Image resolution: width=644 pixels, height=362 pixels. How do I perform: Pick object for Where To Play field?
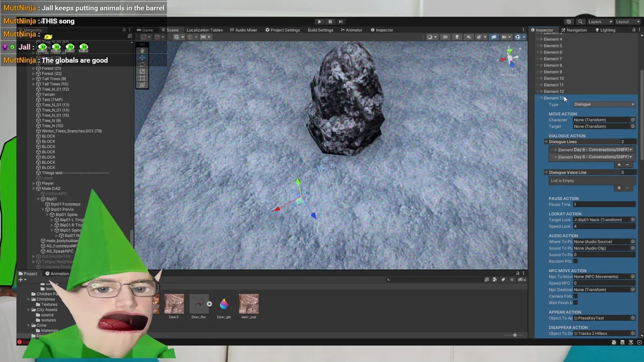point(633,242)
